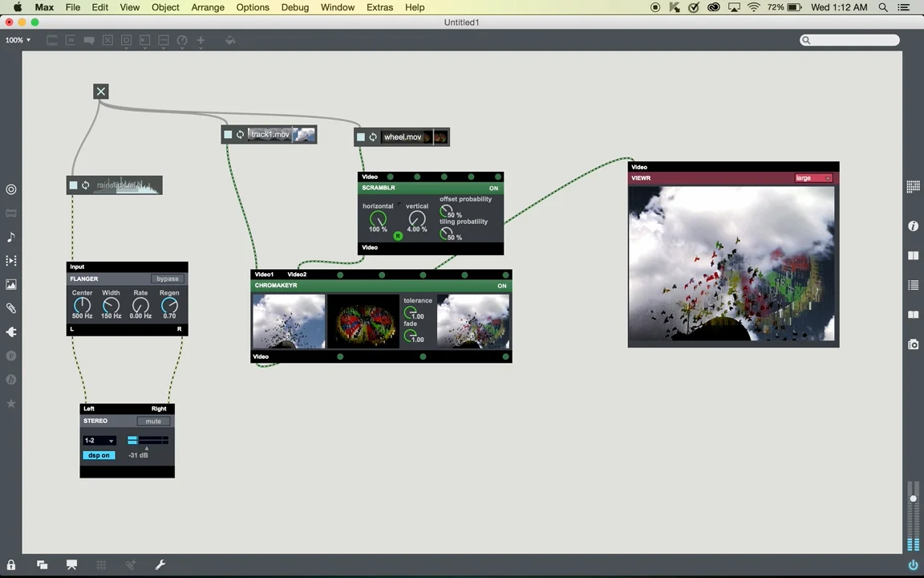Image resolution: width=924 pixels, height=578 pixels.
Task: Adjust the FLANGER Center dial
Action: pos(82,305)
